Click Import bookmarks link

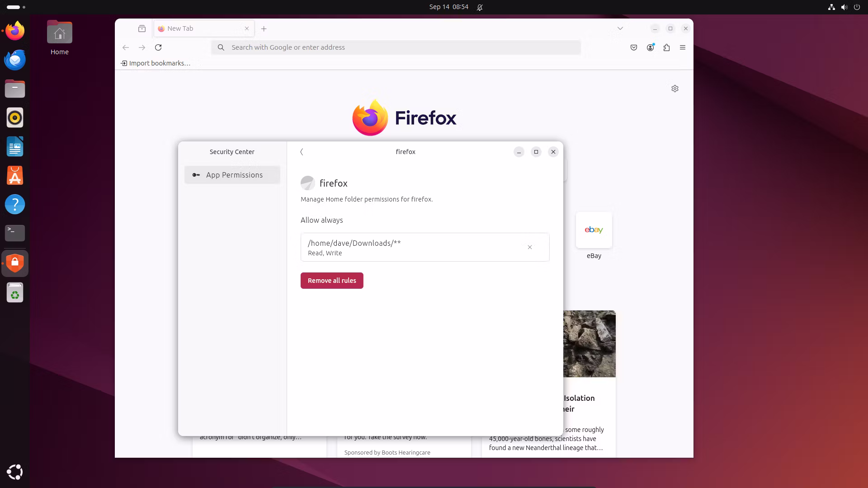pos(156,63)
